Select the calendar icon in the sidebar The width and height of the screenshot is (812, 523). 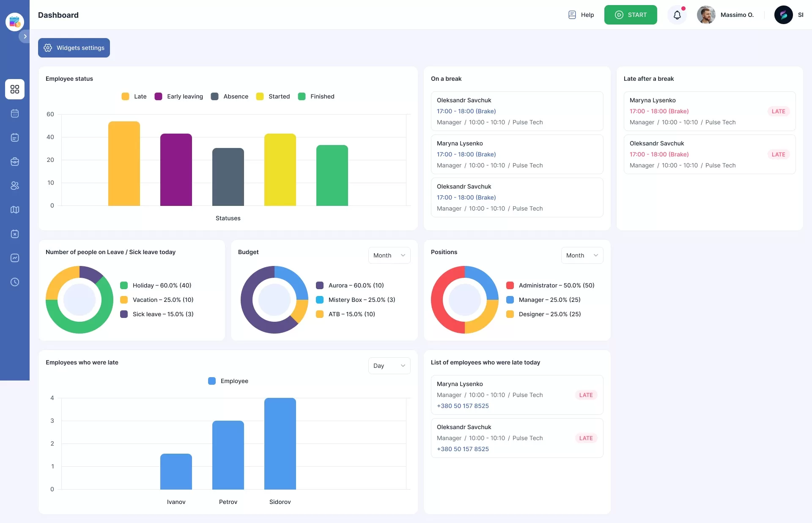[x=15, y=114]
